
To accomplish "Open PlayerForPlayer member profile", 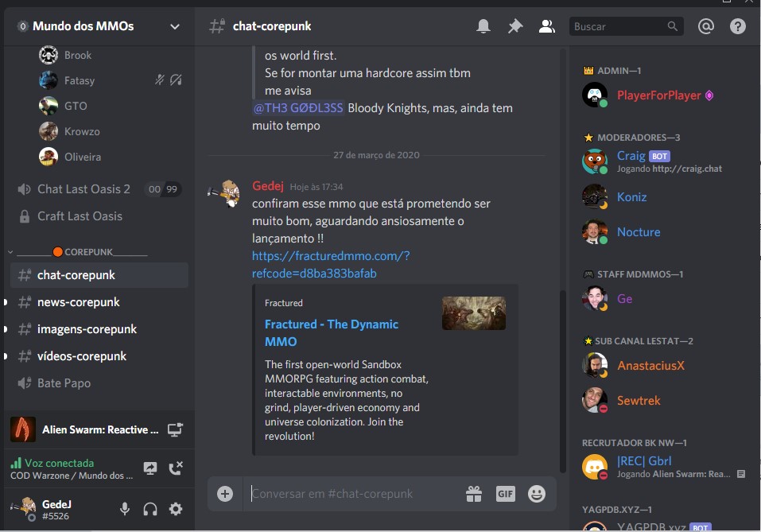I will [x=665, y=95].
